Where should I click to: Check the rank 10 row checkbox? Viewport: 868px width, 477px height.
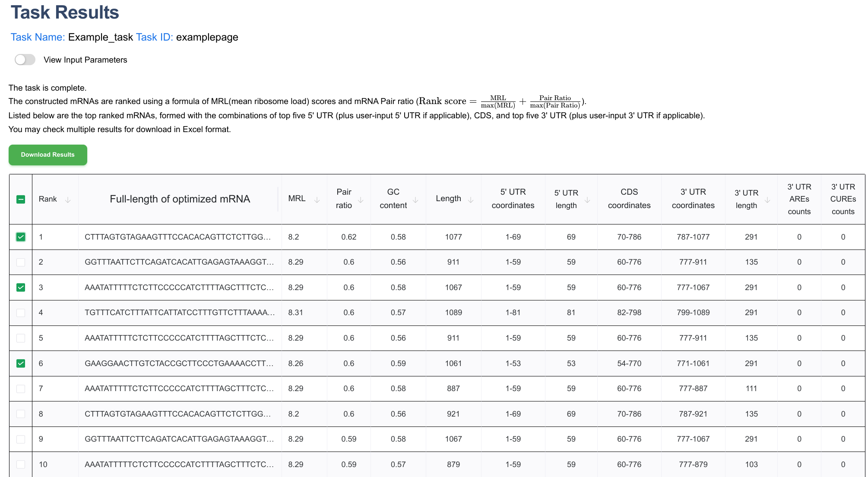(x=21, y=464)
